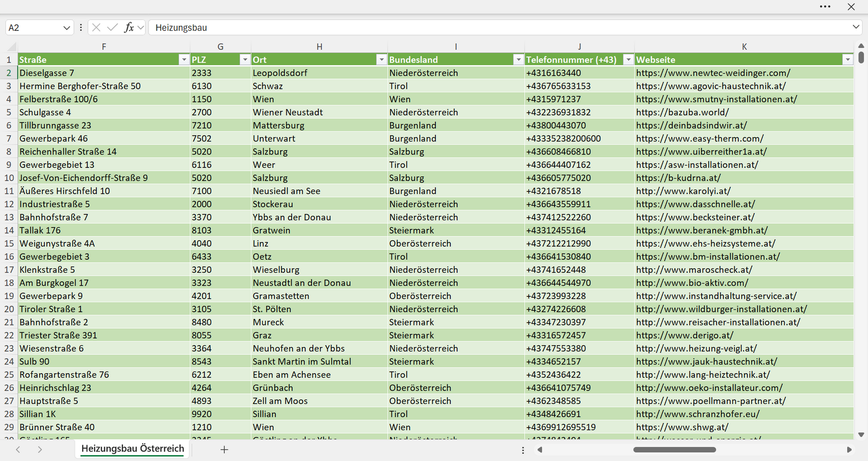Open link https://deinbadsindwir.at/
The image size is (868, 461).
point(692,125)
